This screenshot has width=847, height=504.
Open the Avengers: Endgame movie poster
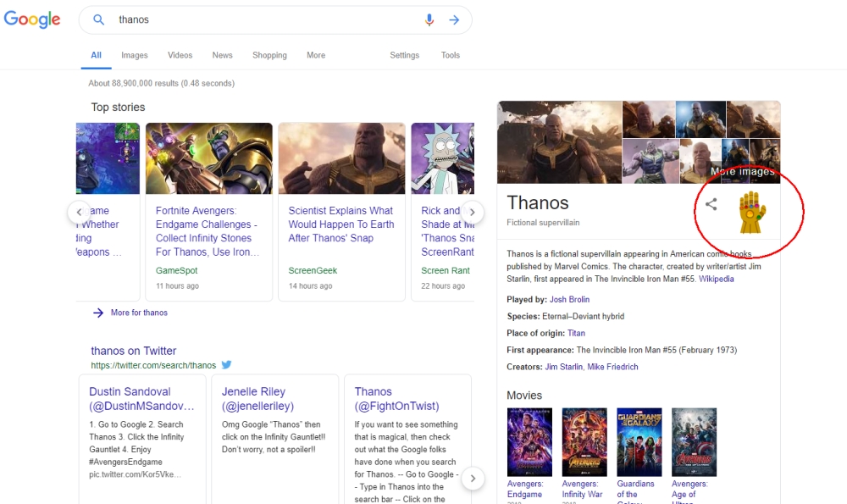[529, 441]
